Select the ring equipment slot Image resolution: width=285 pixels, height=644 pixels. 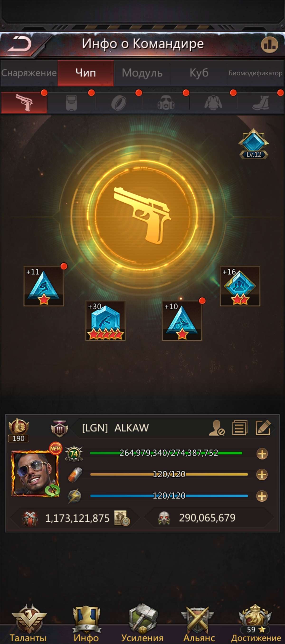[119, 102]
